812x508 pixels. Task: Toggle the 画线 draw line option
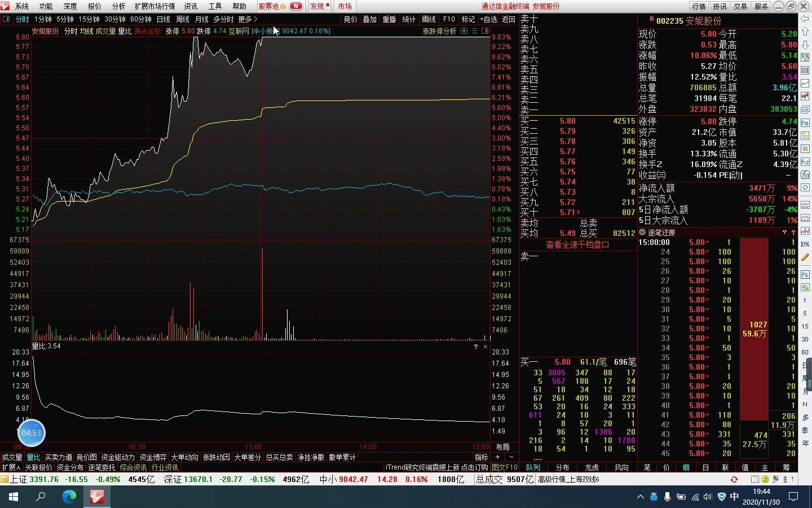429,19
